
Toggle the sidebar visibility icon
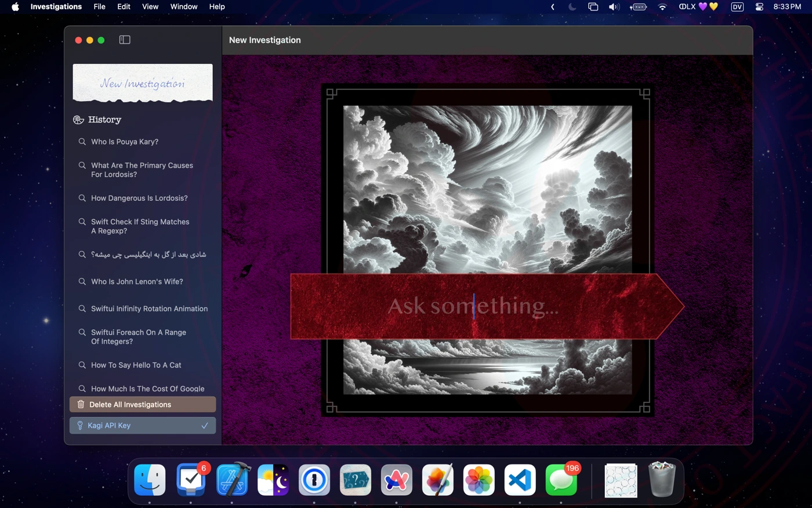125,40
